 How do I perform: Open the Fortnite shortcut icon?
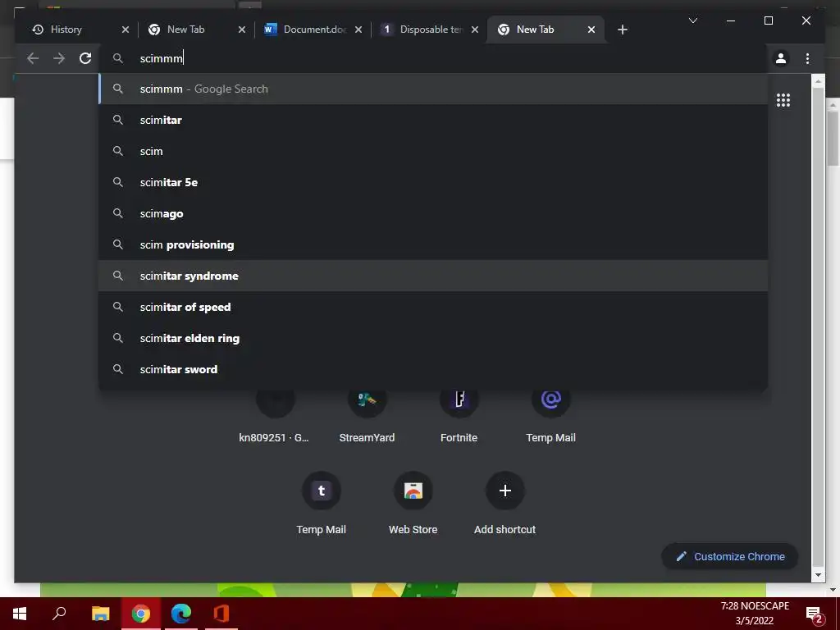[459, 399]
